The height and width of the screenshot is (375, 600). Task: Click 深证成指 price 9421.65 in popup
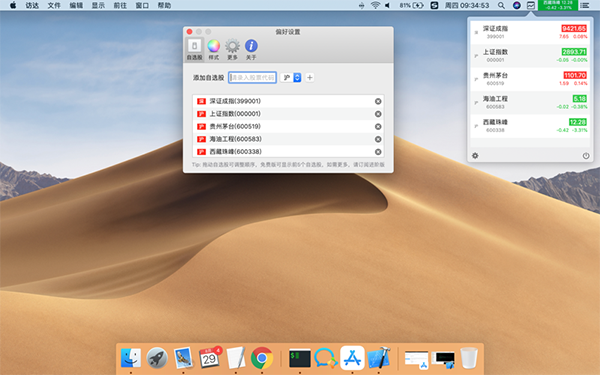[574, 28]
